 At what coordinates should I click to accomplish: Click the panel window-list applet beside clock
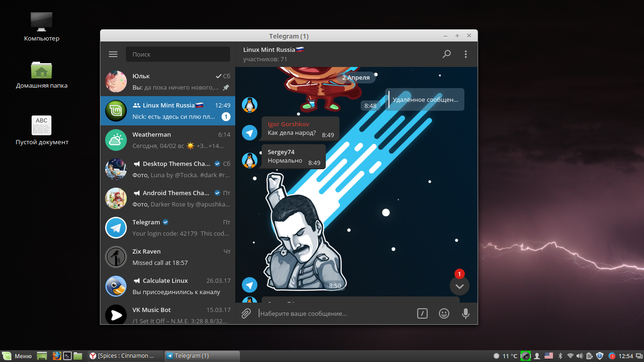point(638,356)
